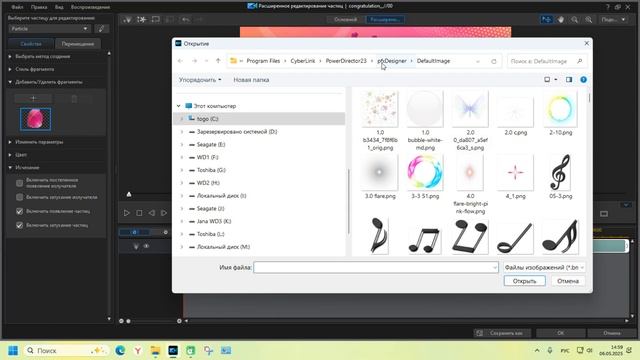Click the zoom out magnifier in the preview toolbar
The width and height of the screenshot is (640, 360).
pos(574,19)
